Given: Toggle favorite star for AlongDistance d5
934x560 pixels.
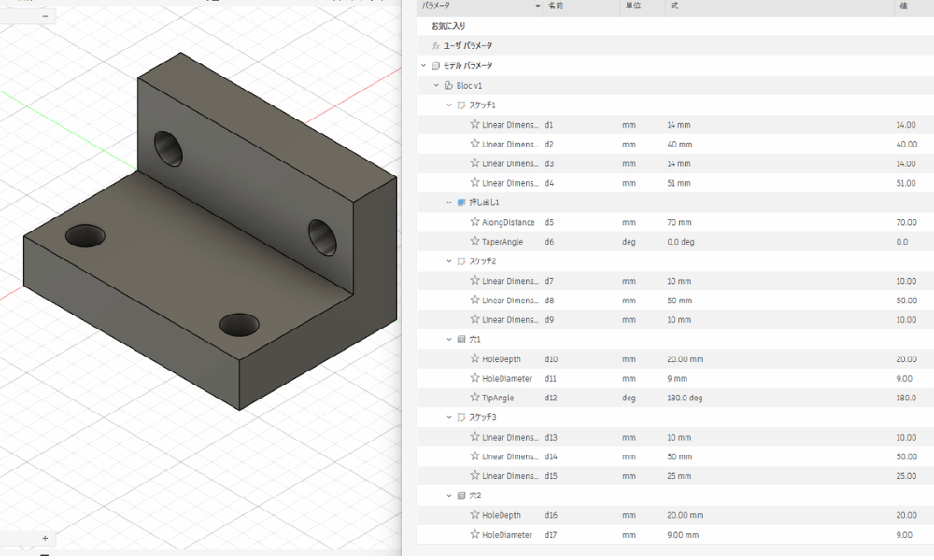Looking at the screenshot, I should pyautogui.click(x=474, y=222).
